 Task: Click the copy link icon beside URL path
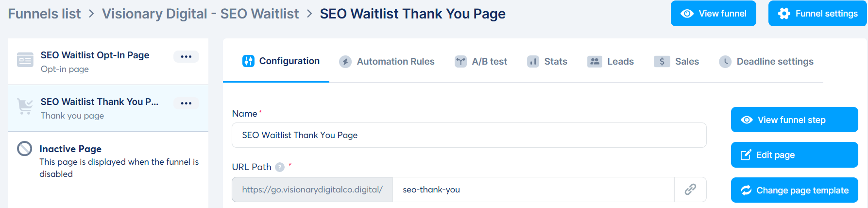point(690,190)
